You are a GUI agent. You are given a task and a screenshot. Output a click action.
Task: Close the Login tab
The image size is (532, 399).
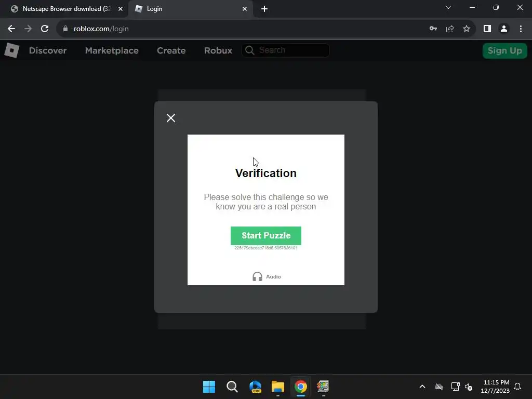[x=245, y=9]
